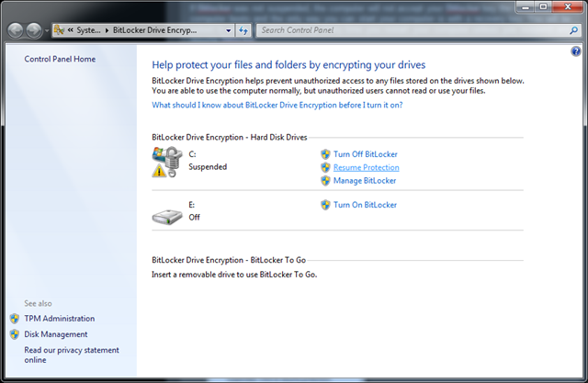588x383 pixels.
Task: Click the breadcrumb arrow before BitLocker Drive Encryption
Action: point(107,30)
